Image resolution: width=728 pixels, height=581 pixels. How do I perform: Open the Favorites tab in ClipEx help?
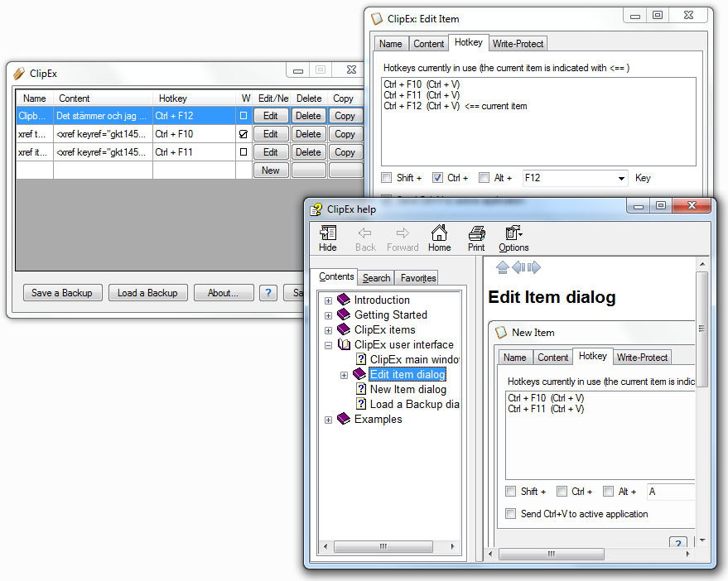(x=418, y=278)
